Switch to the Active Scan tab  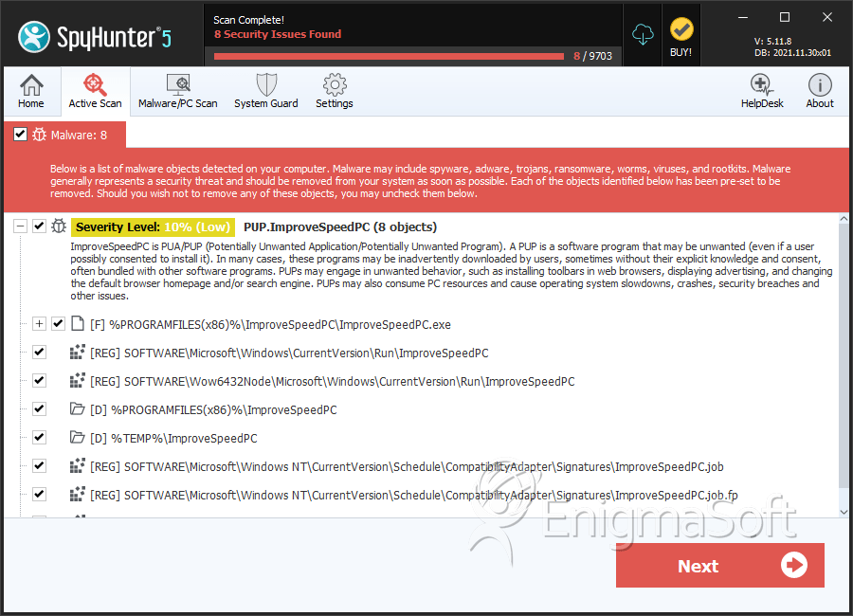95,91
